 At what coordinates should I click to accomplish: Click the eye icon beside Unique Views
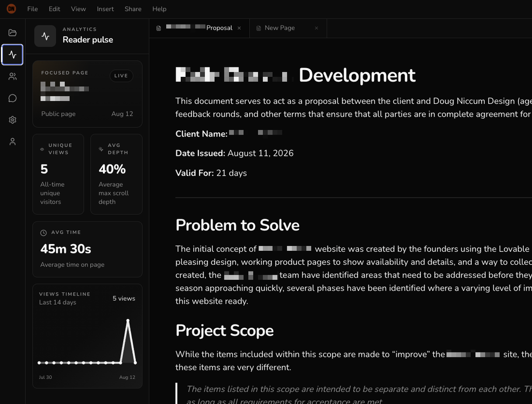click(42, 149)
